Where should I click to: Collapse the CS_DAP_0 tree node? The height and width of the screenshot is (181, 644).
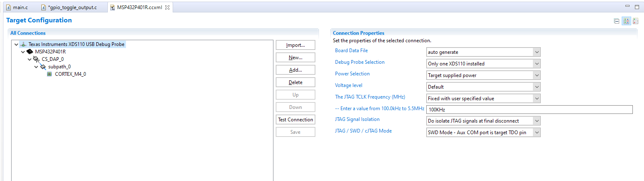click(x=29, y=59)
